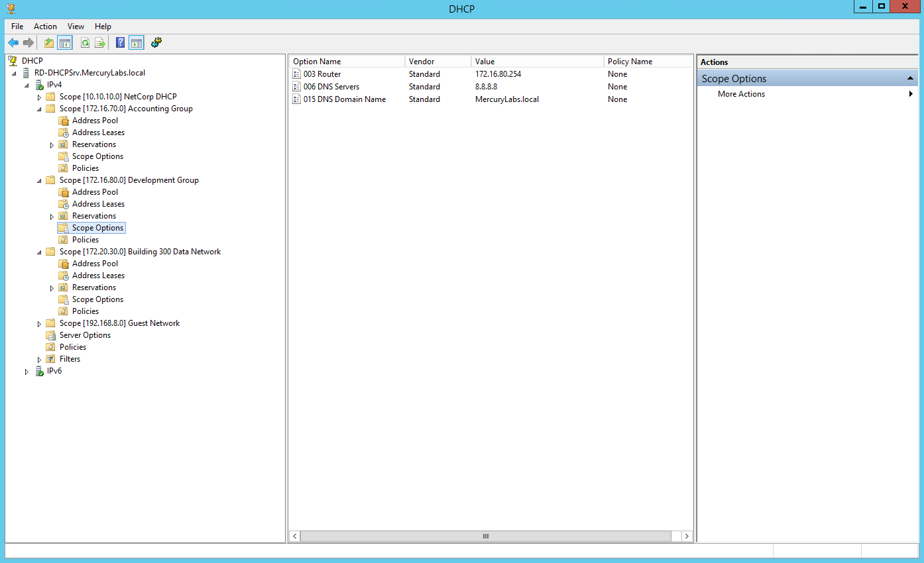Click the DHCP root node trophy icon
This screenshot has width=924, height=563.
13,61
